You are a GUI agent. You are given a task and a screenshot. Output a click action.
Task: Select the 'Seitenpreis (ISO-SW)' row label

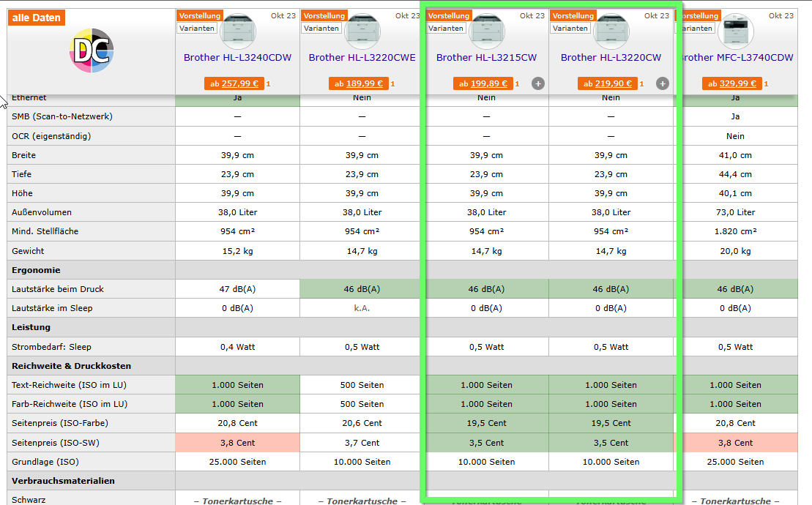coord(56,443)
